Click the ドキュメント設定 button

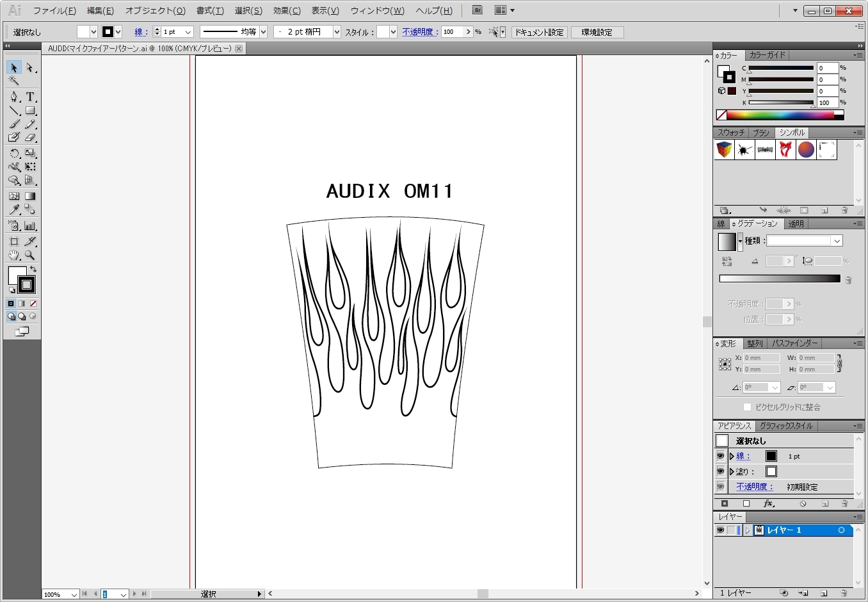point(539,32)
